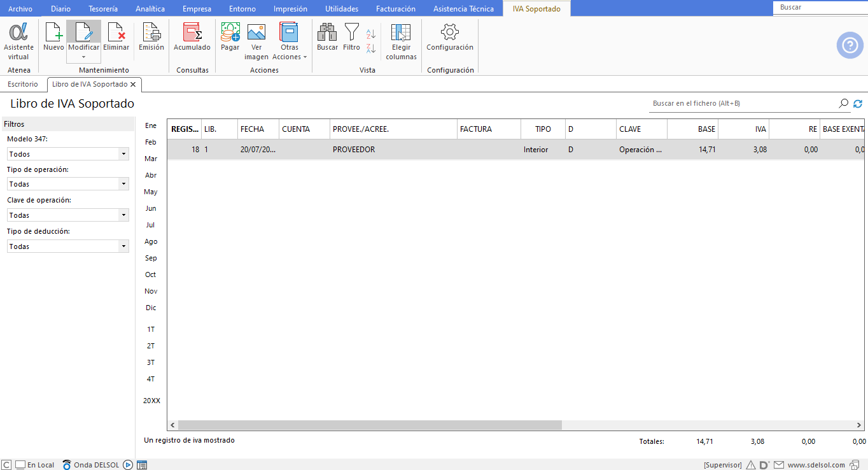Create a new IVA record with Nuevo

(x=53, y=37)
